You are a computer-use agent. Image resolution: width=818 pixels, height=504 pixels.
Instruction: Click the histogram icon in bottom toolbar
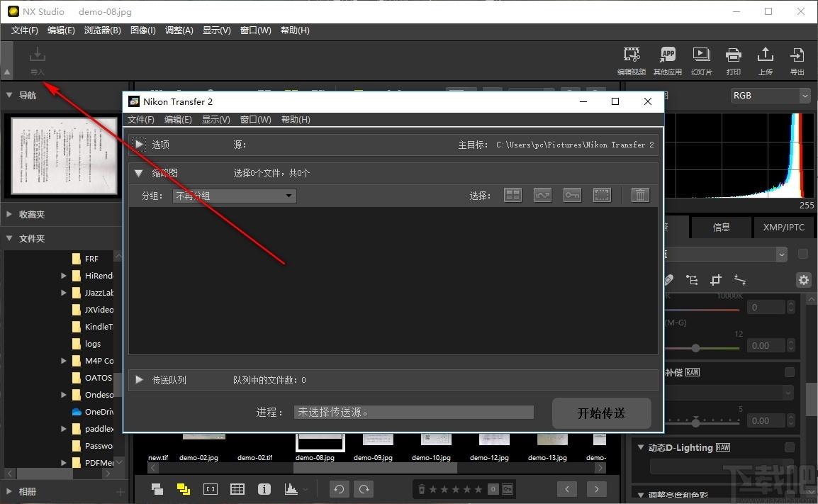291,489
